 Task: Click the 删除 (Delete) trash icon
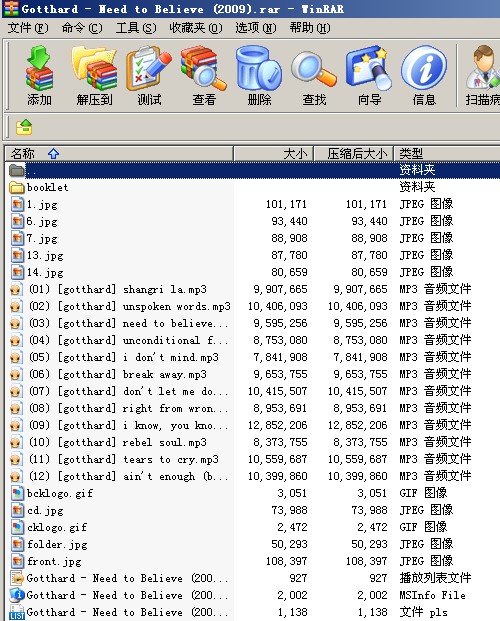pyautogui.click(x=259, y=69)
